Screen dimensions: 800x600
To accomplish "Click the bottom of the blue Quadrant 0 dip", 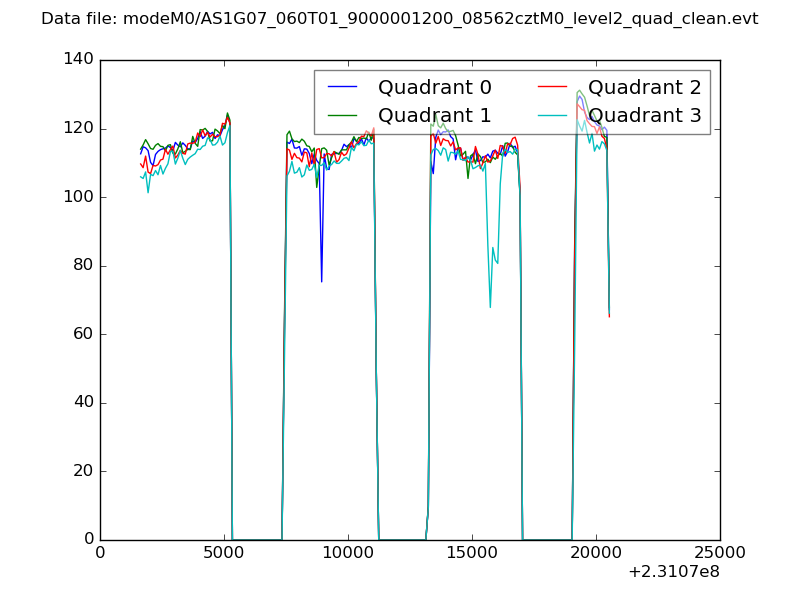I will tap(321, 281).
